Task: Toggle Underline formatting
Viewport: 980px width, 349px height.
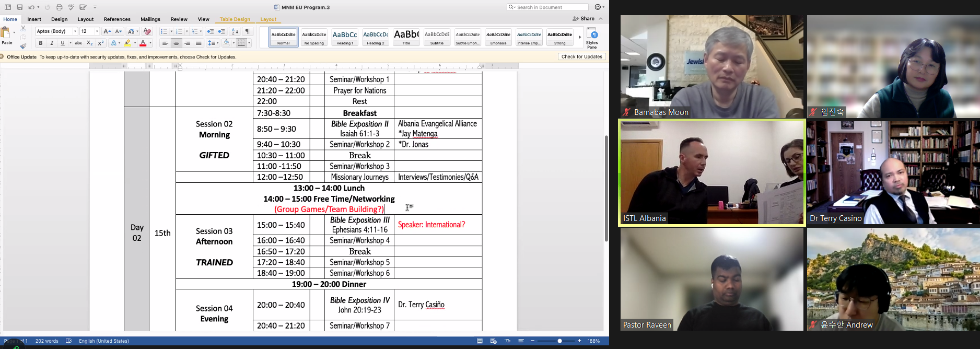Action: coord(63,43)
